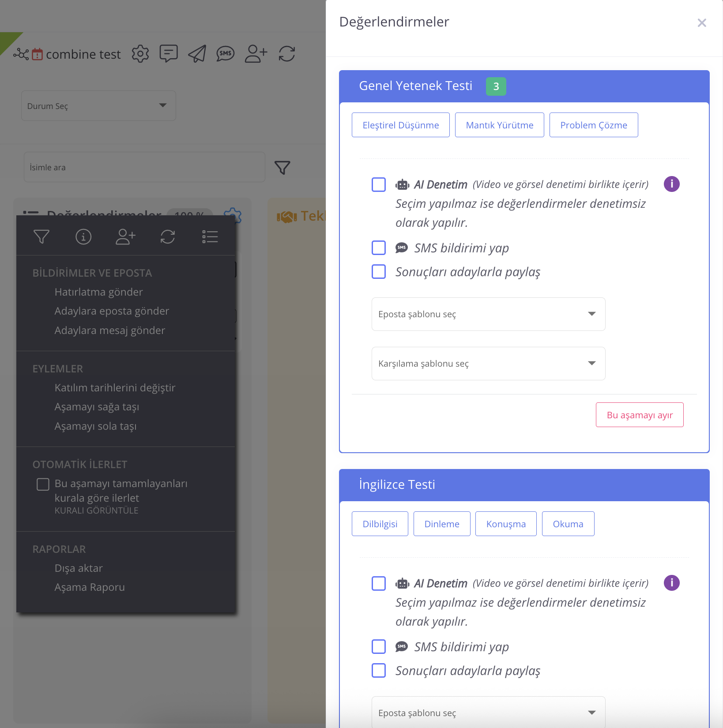Click the İsimle ara search field
Image resolution: width=723 pixels, height=728 pixels.
coord(144,167)
